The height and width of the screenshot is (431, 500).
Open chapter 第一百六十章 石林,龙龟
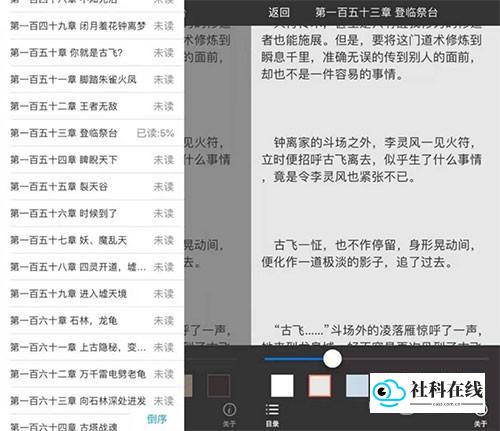pyautogui.click(x=92, y=320)
